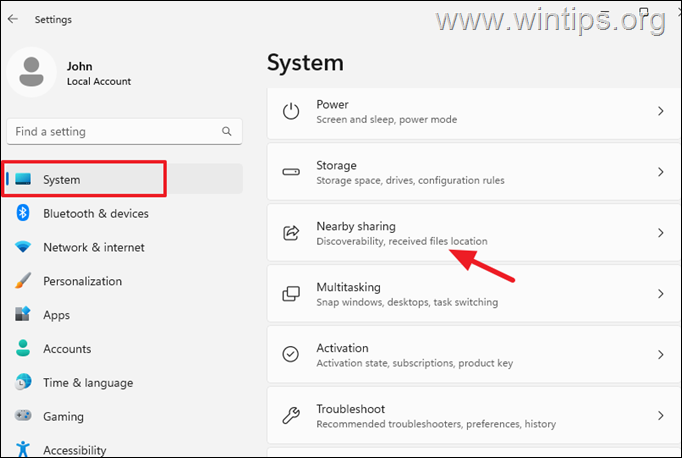Click the Time & language globe icon

click(23, 382)
